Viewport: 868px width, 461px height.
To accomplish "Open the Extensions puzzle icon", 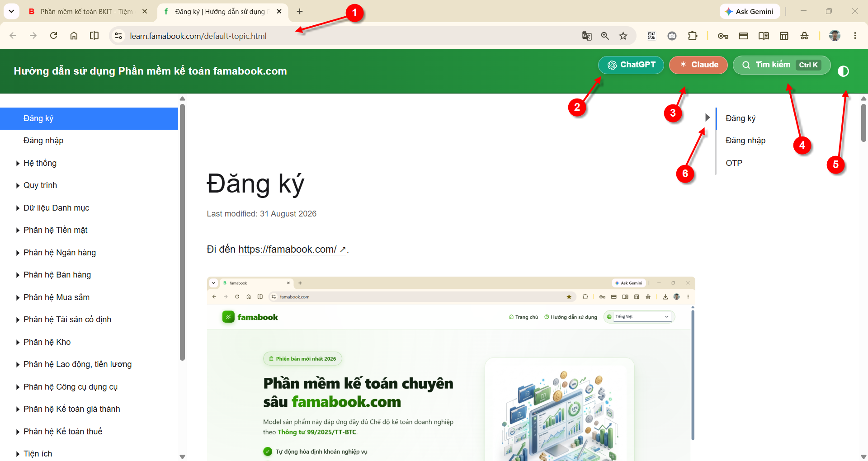I will (693, 36).
